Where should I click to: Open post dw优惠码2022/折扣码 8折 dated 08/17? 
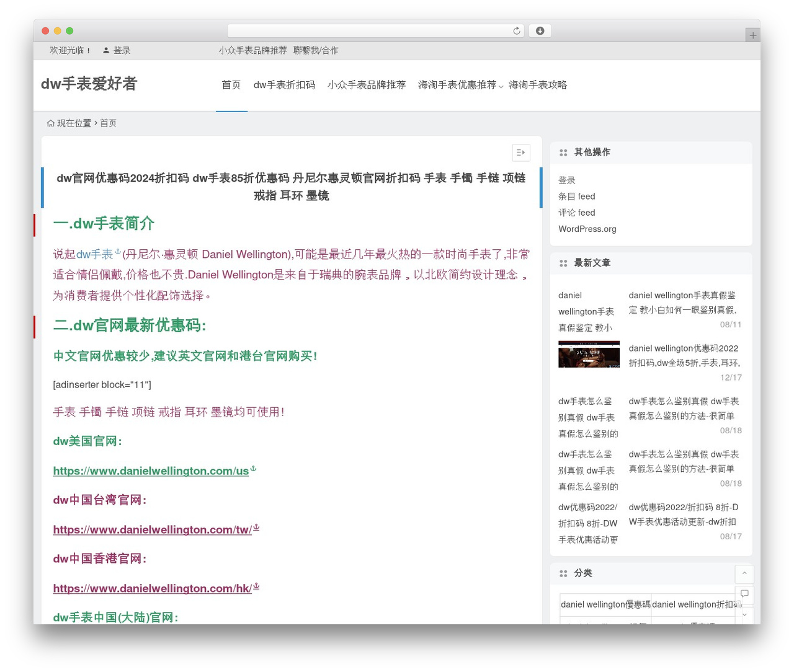pos(684,515)
